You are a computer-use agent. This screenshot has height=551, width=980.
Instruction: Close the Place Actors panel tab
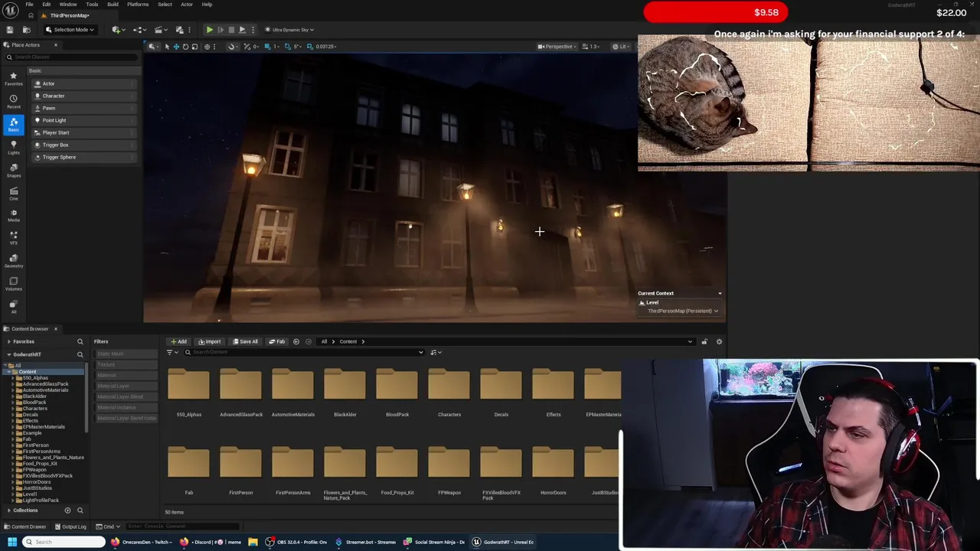[x=55, y=45]
